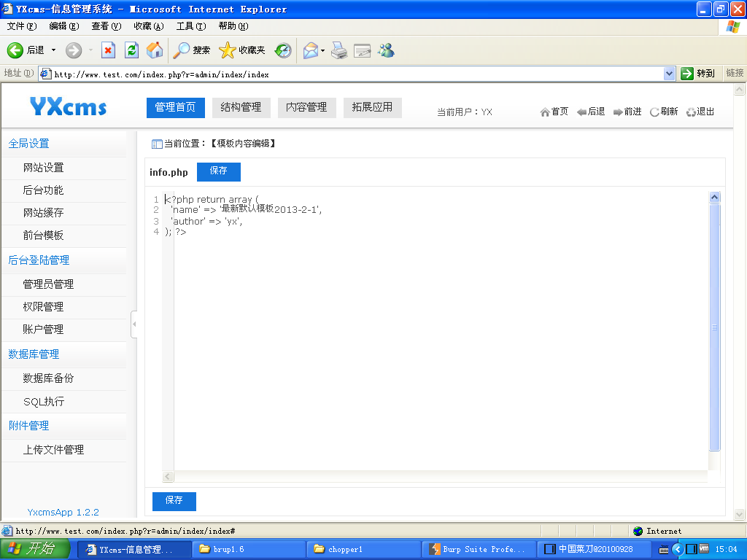Switch to 管理首页 tab

click(175, 108)
